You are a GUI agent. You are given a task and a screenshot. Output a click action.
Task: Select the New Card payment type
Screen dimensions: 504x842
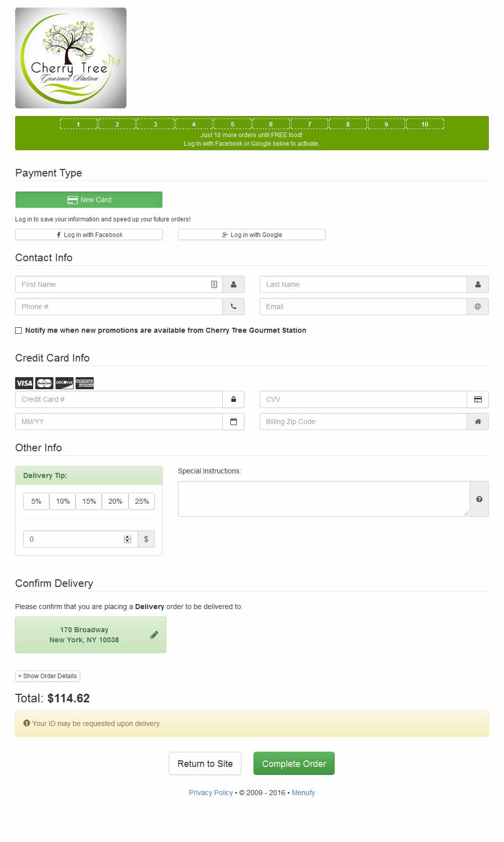89,200
